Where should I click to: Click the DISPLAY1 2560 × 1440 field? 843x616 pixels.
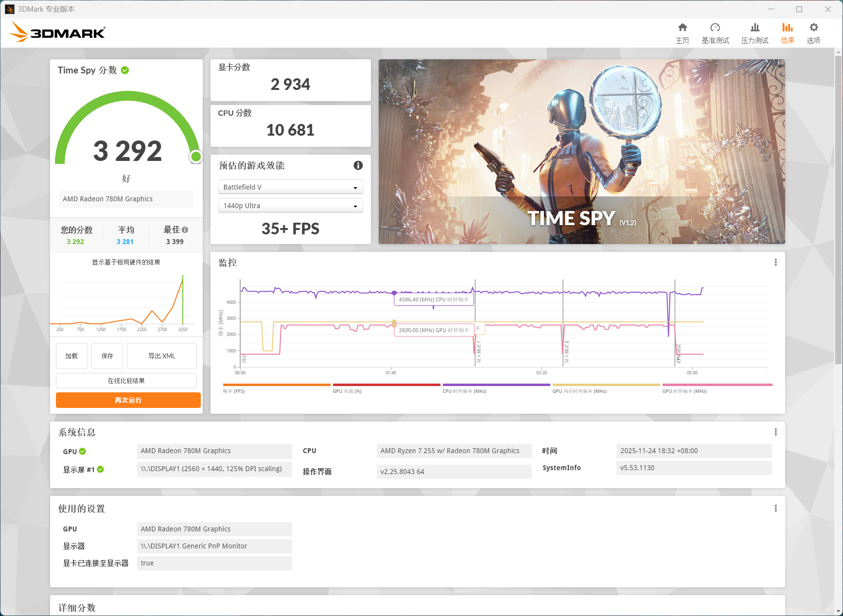(x=214, y=469)
